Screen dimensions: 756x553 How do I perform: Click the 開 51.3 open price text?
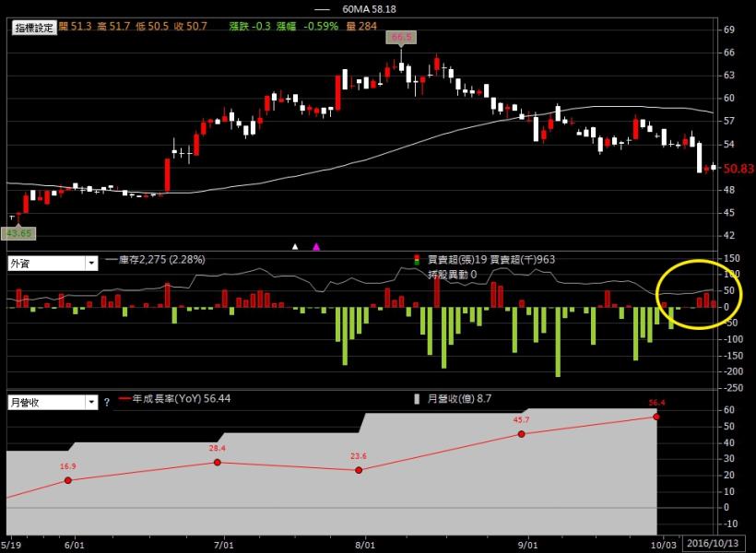(x=76, y=26)
